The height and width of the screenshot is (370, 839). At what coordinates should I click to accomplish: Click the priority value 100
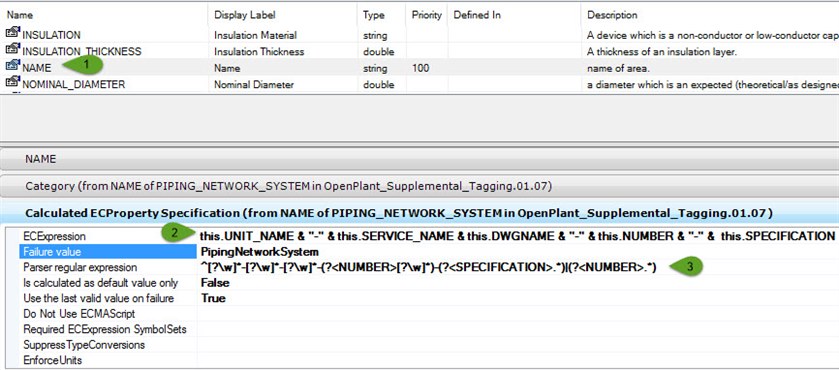pyautogui.click(x=421, y=69)
